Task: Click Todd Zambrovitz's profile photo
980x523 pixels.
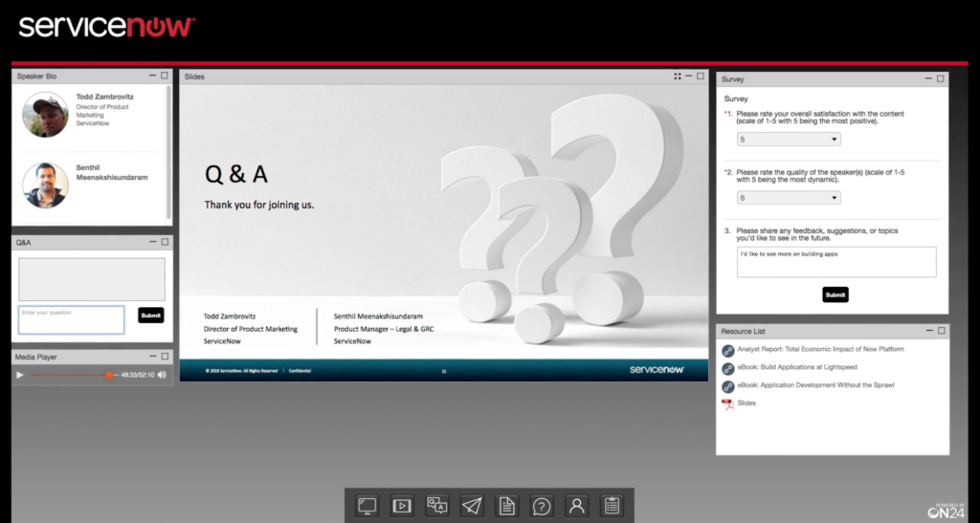Action: tap(46, 115)
